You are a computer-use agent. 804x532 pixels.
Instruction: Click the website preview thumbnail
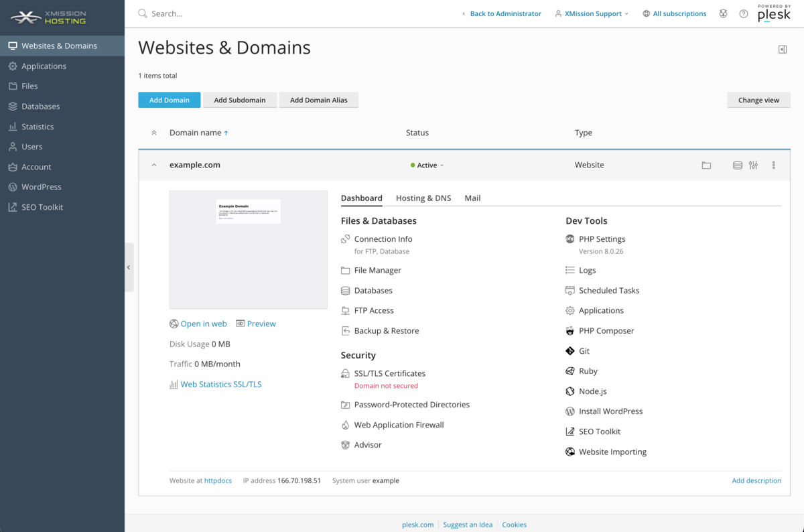click(x=248, y=250)
